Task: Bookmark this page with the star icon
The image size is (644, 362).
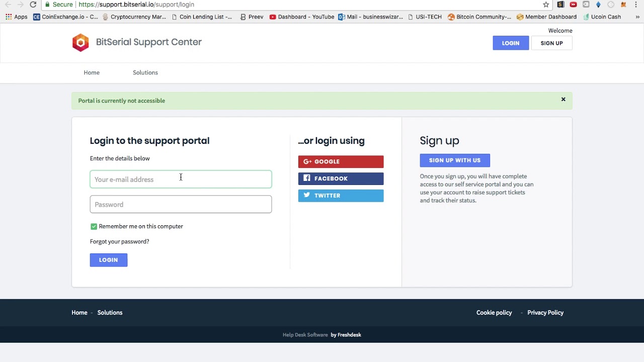Action: pos(546,5)
